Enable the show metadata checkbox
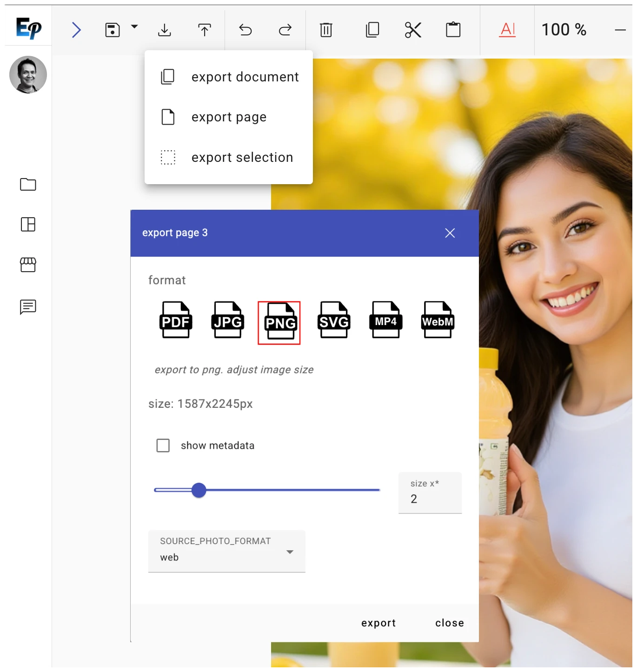The width and height of the screenshot is (637, 672). click(x=163, y=445)
